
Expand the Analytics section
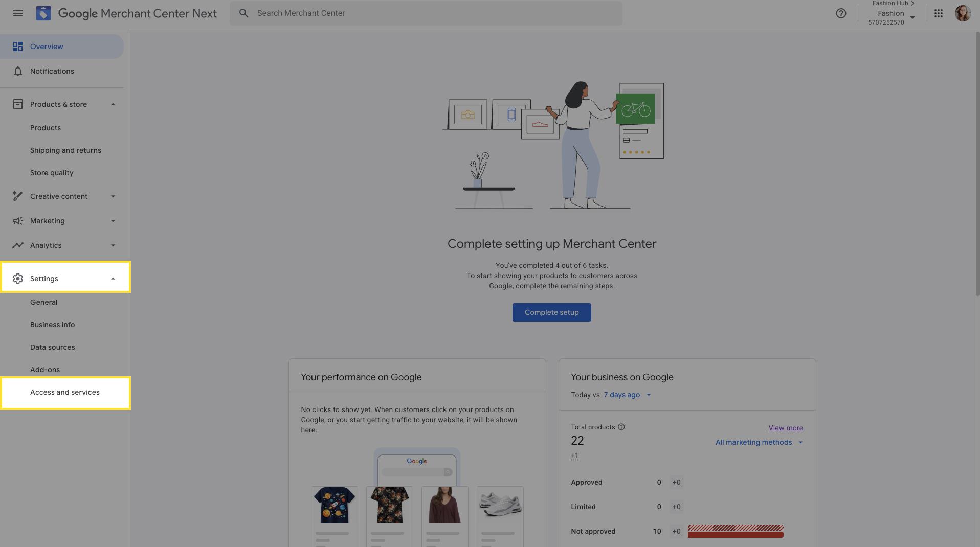click(113, 245)
